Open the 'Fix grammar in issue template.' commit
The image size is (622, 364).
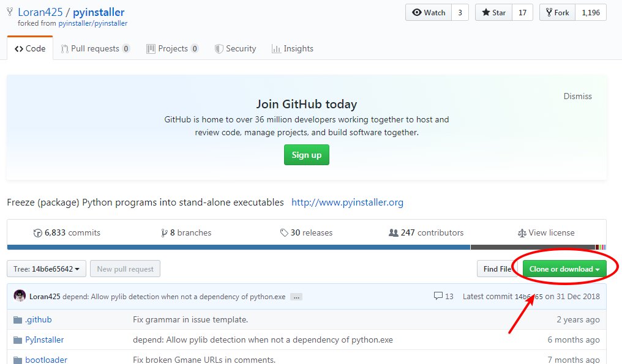190,319
